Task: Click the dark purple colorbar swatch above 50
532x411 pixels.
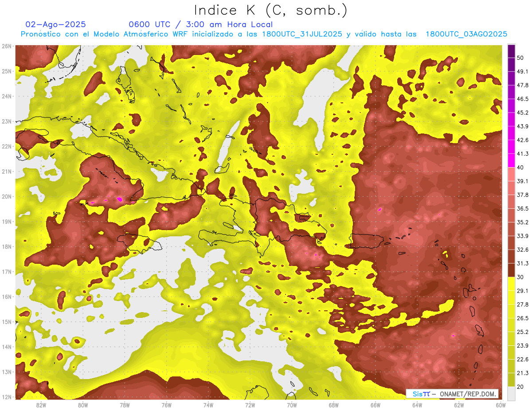Action: click(x=511, y=51)
